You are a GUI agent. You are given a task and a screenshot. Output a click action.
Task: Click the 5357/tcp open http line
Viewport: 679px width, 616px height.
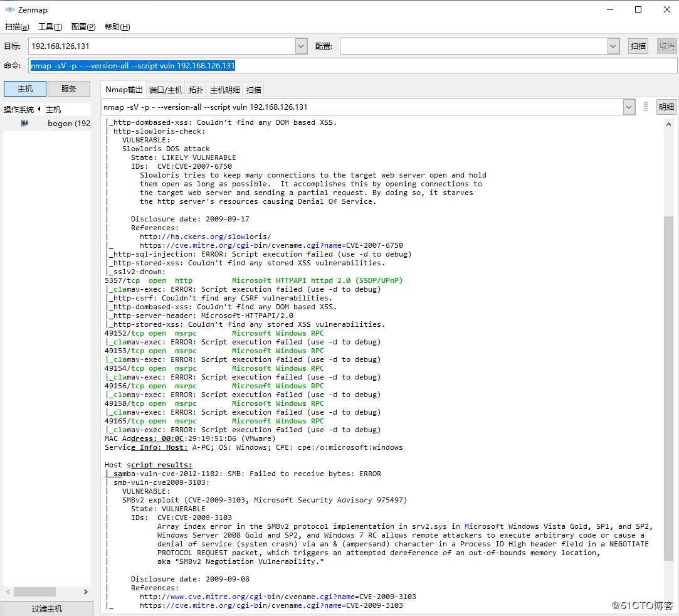click(254, 280)
